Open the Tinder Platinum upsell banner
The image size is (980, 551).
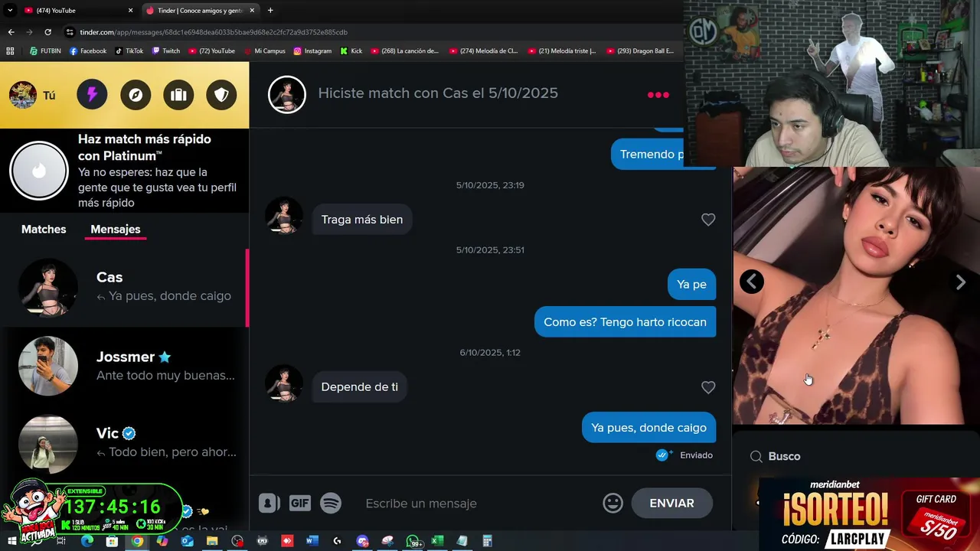point(124,171)
